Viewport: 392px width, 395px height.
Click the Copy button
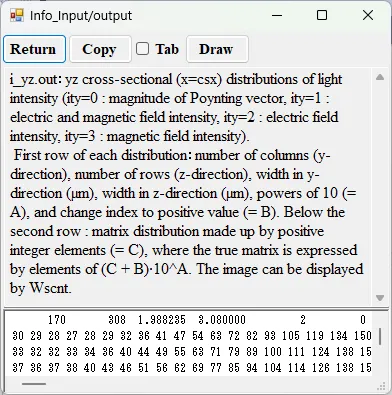[x=100, y=49]
